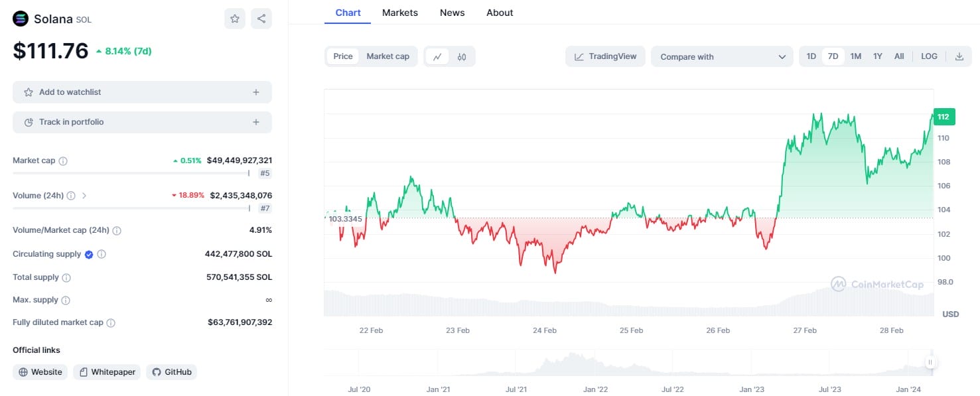
Task: Switch to the candlestick chart icon
Action: 462,56
